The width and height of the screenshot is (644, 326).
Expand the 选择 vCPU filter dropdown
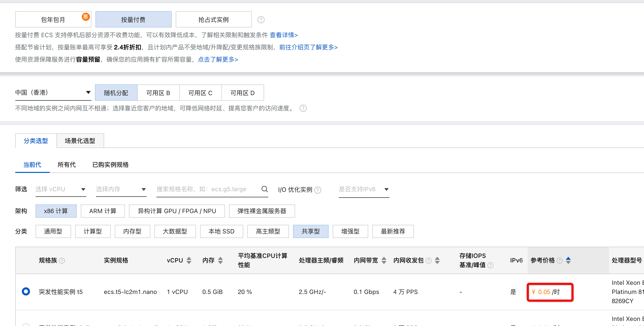(x=60, y=189)
